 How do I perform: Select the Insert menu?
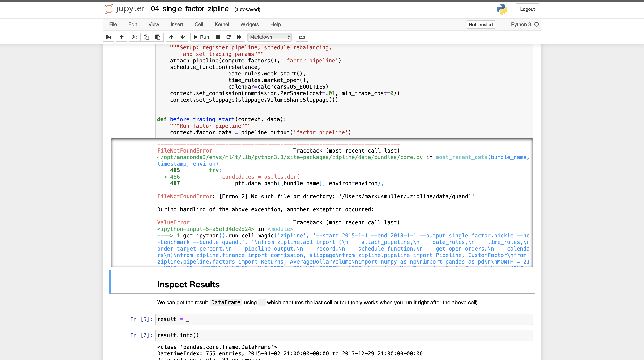click(x=177, y=24)
